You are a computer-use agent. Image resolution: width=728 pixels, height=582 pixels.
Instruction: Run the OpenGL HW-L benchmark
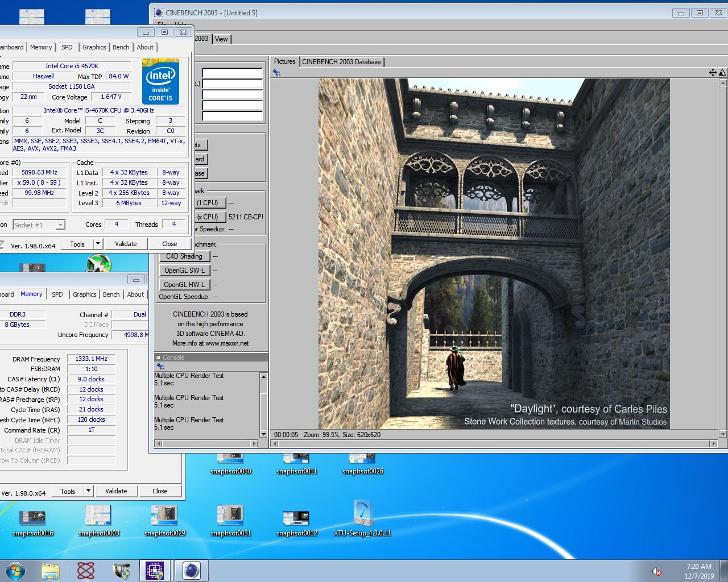[184, 285]
